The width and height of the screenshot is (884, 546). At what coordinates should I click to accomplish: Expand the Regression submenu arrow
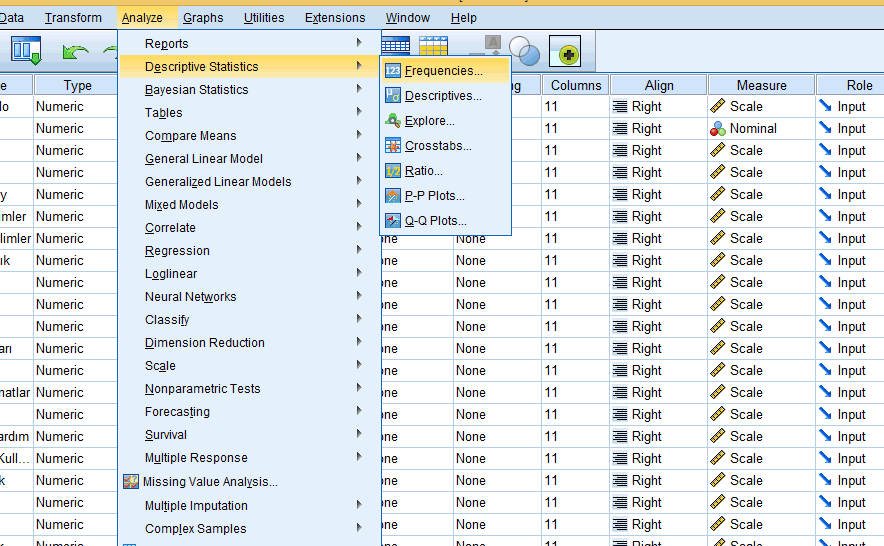pos(359,250)
